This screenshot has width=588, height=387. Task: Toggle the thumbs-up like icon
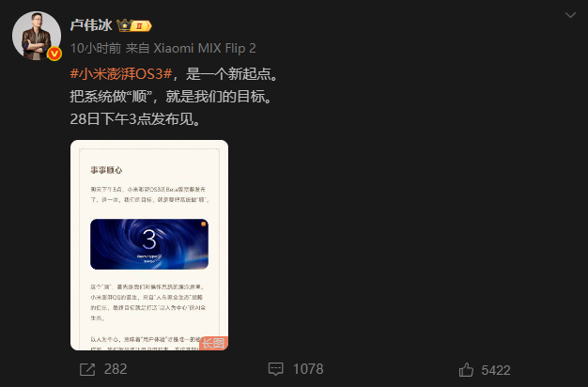pyautogui.click(x=466, y=370)
